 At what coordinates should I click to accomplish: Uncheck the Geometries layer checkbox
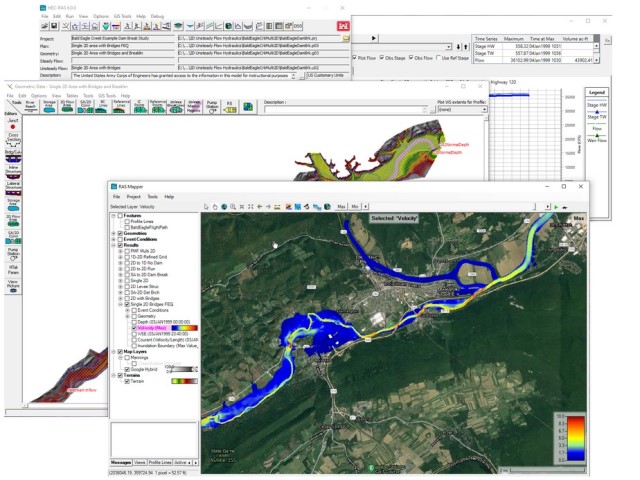point(120,233)
